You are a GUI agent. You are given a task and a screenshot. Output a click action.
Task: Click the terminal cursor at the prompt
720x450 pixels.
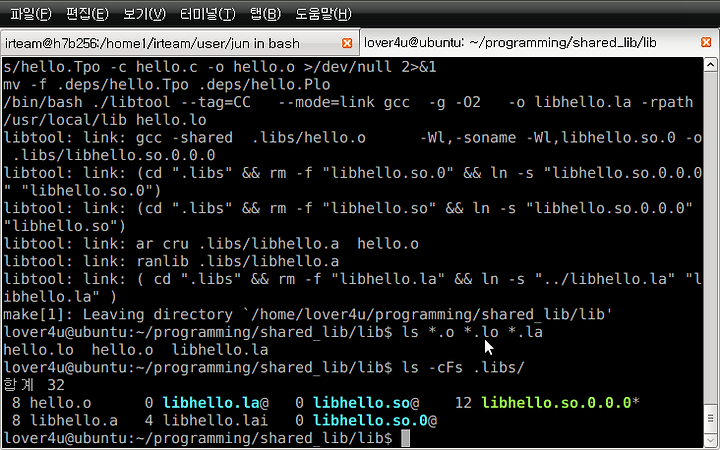[x=405, y=438]
